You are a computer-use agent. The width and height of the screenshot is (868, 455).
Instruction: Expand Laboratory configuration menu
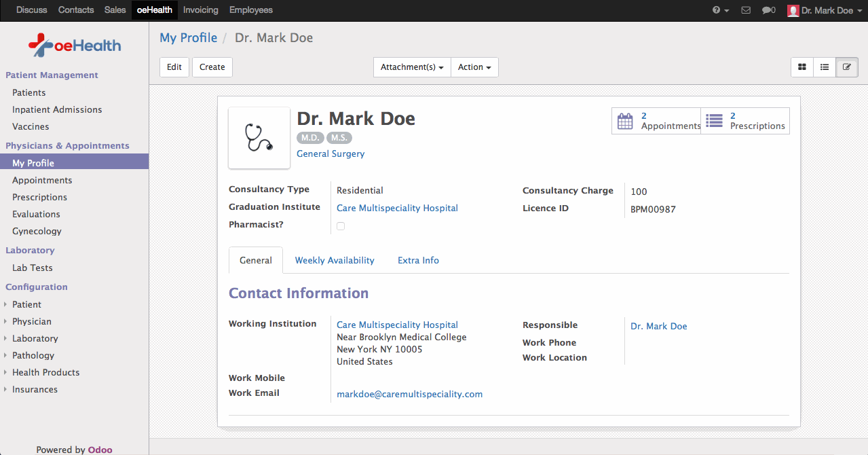pos(35,338)
